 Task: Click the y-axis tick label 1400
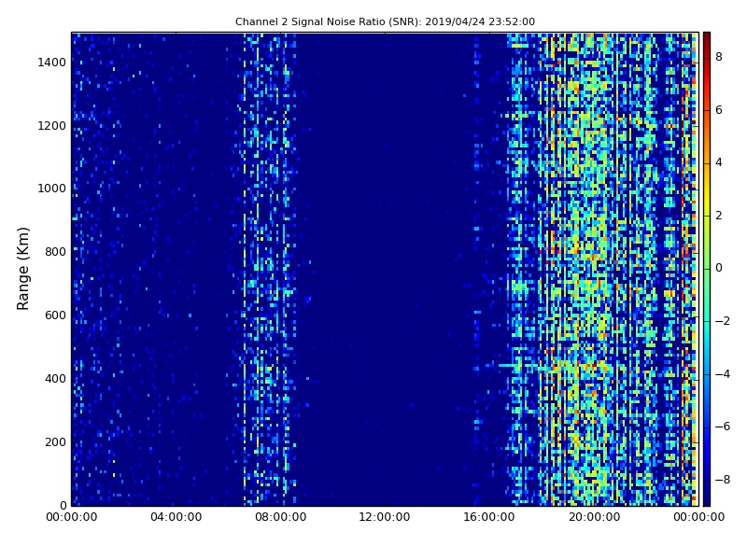tap(52, 63)
